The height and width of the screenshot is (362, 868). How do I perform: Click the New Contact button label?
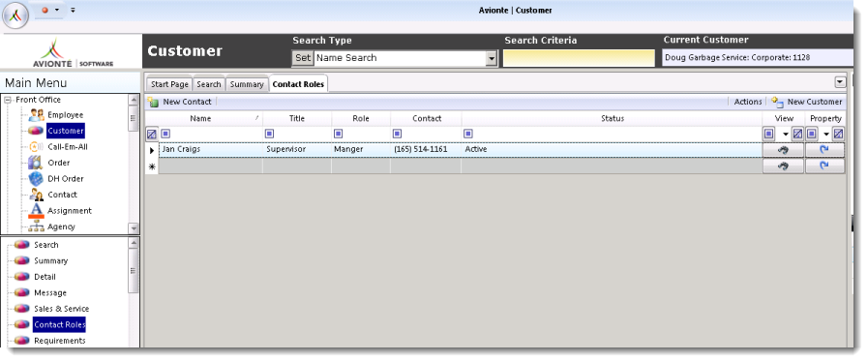(187, 102)
